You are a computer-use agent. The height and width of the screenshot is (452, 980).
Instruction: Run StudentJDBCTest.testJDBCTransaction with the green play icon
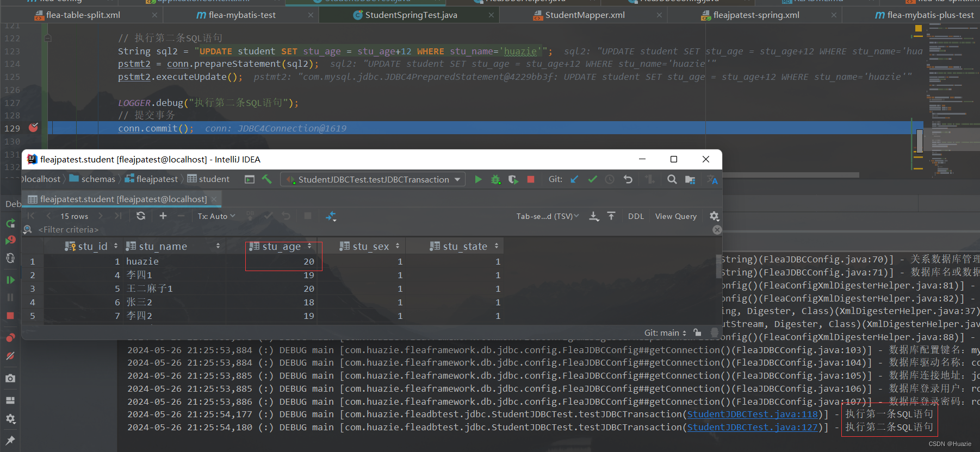tap(478, 179)
